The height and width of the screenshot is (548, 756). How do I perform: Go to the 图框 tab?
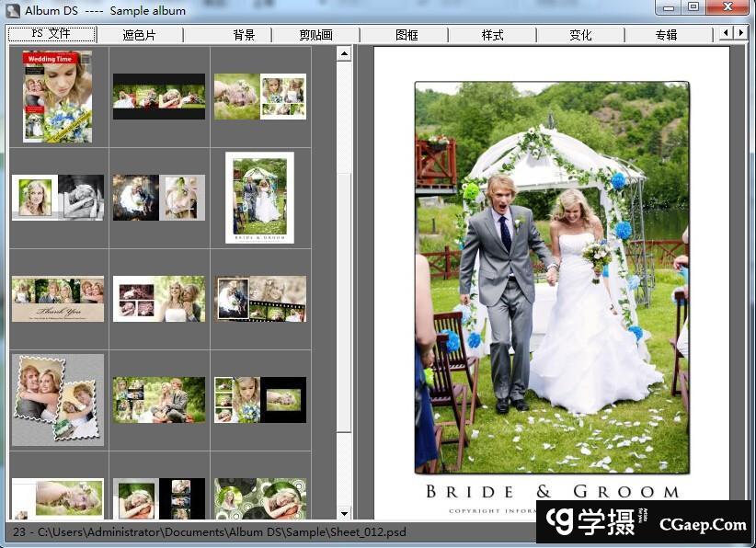(406, 35)
